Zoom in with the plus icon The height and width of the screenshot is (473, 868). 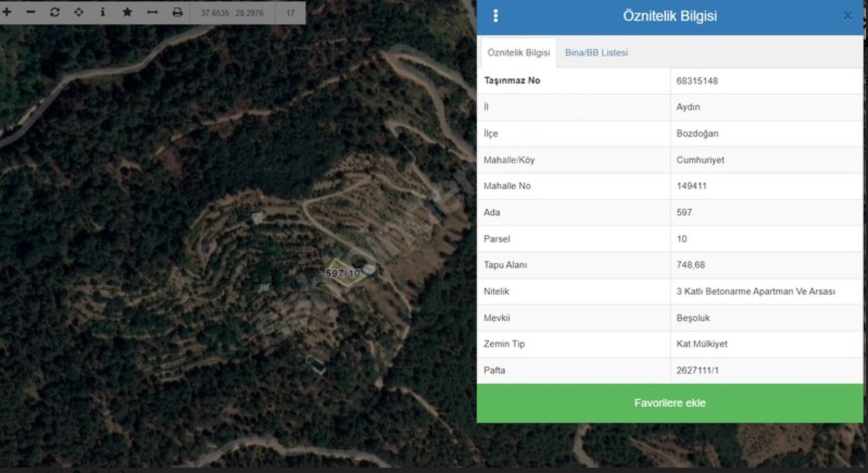point(7,12)
